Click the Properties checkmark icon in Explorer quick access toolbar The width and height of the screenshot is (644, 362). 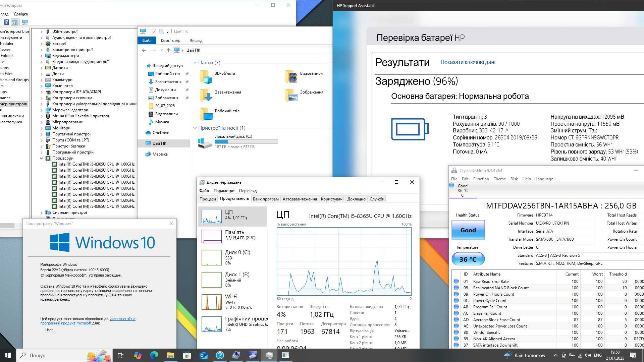click(x=154, y=31)
